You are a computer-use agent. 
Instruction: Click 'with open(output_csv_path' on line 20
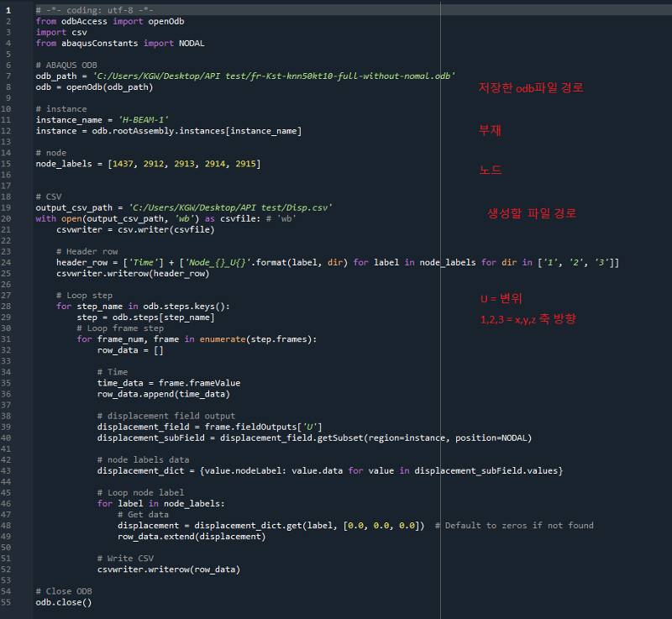pos(100,219)
